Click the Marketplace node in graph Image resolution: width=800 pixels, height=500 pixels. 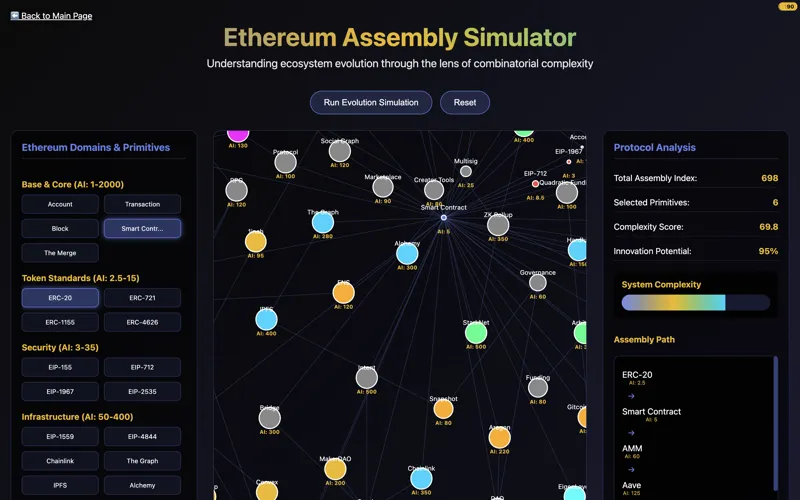tap(383, 187)
